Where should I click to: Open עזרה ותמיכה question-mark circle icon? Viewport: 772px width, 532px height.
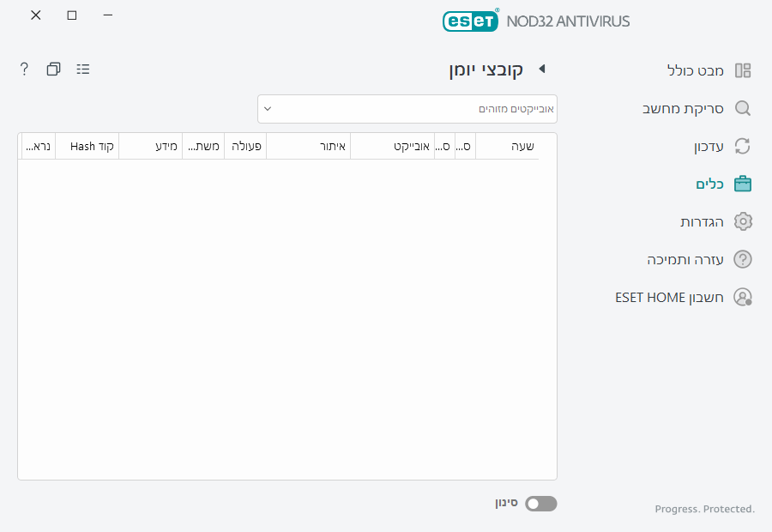(x=743, y=259)
